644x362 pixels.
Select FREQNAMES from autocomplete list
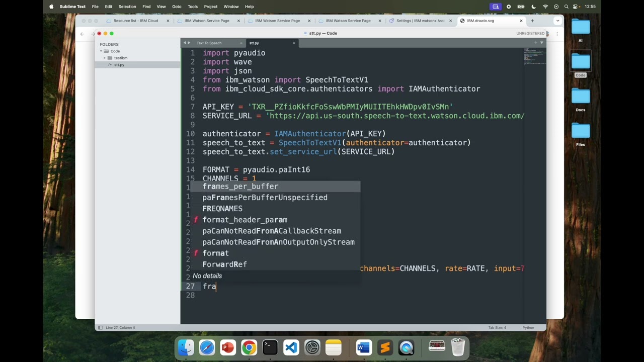276,209
